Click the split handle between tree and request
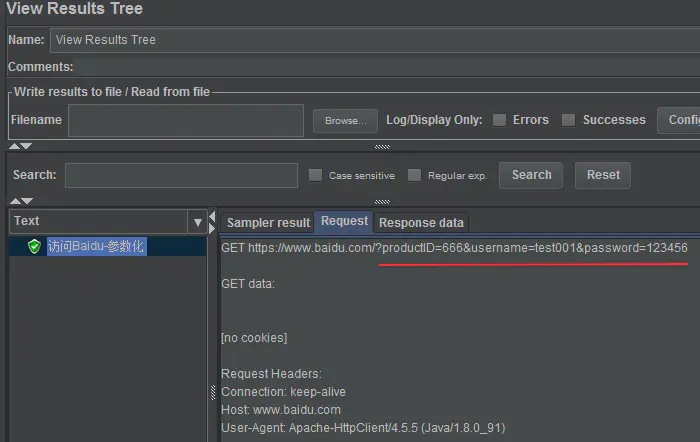Screen dimensions: 700x442 coord(213,392)
